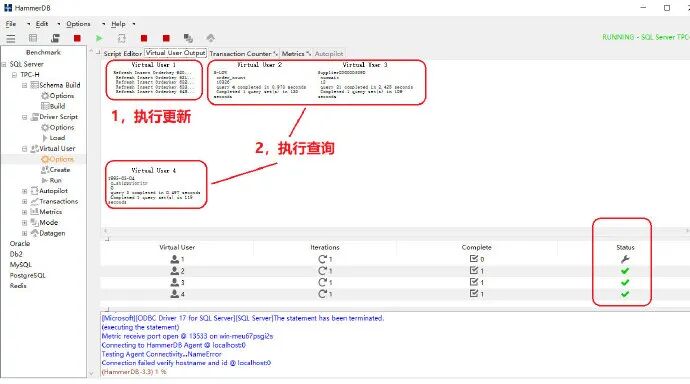Stop the transaction counter with red square
Viewport: 690px width, 384px height.
pyautogui.click(x=144, y=38)
